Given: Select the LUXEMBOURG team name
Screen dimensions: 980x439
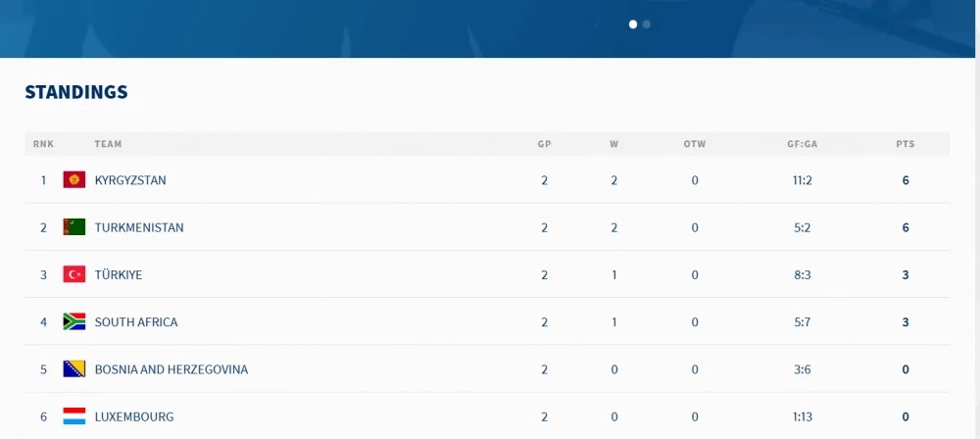Looking at the screenshot, I should [134, 417].
